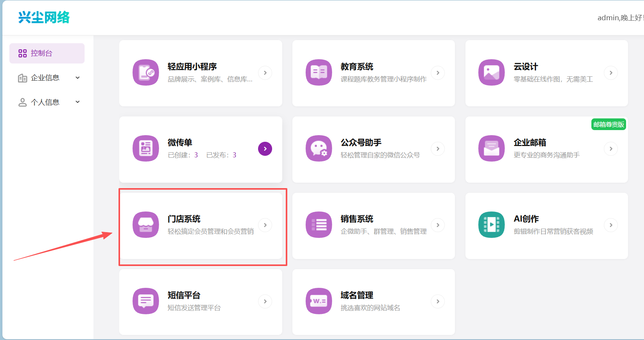Viewport: 644px width, 340px height.
Task: Click the 个人信息 person icon
Action: coord(23,102)
